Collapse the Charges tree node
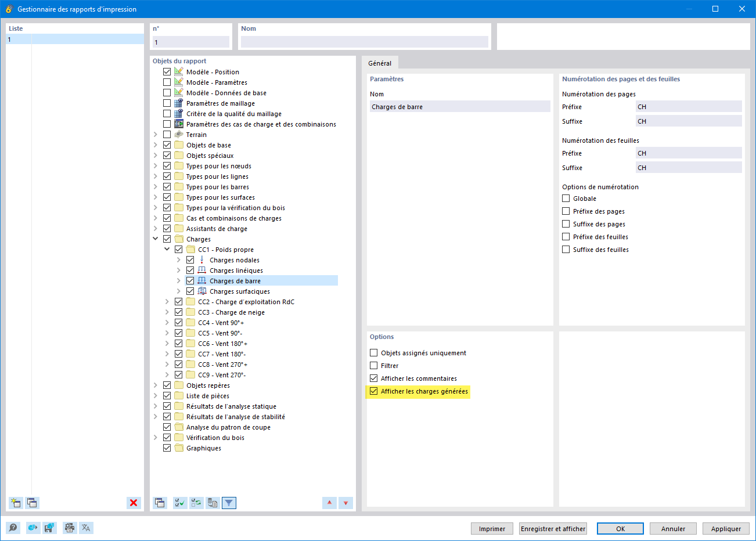This screenshot has height=541, width=756. click(156, 239)
